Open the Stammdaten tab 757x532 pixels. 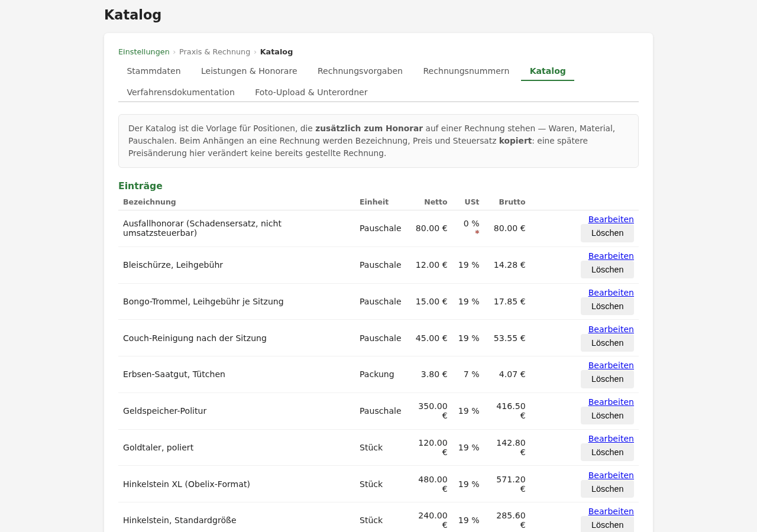tap(154, 71)
